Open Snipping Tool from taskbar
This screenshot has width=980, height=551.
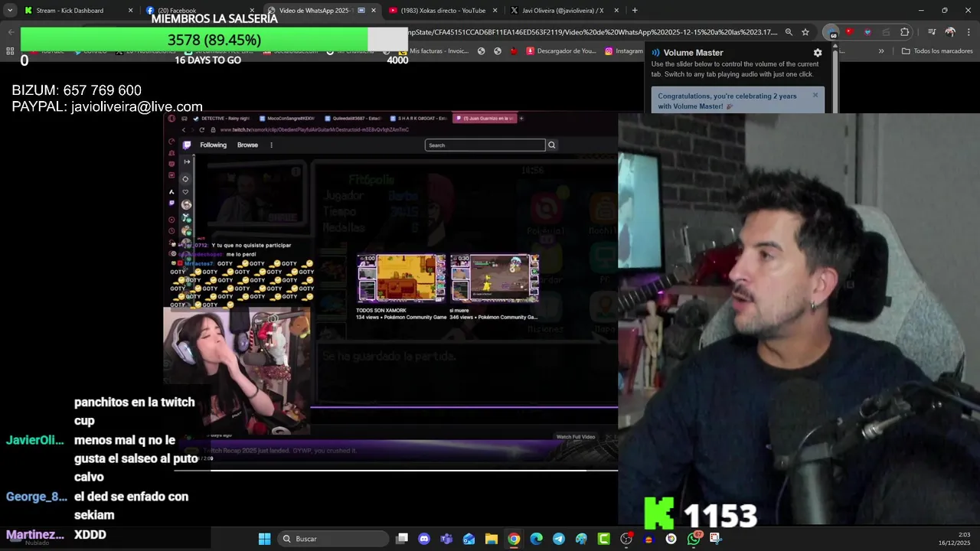pos(715,539)
